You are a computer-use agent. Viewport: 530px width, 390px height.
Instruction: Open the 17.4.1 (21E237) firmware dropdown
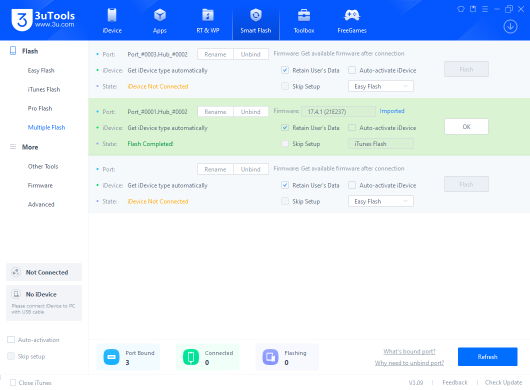[x=338, y=112]
